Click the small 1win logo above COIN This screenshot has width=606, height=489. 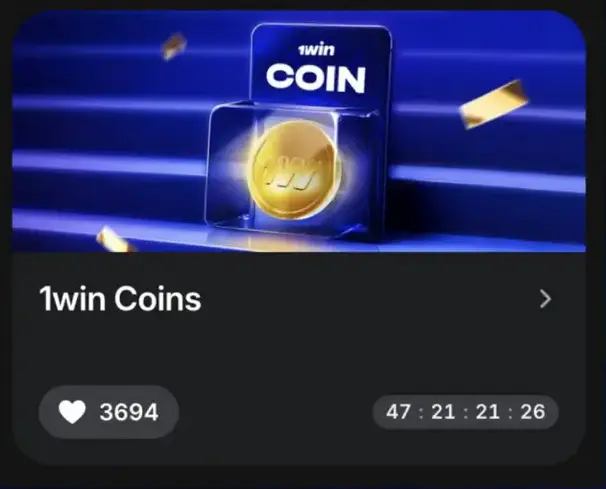pyautogui.click(x=316, y=49)
